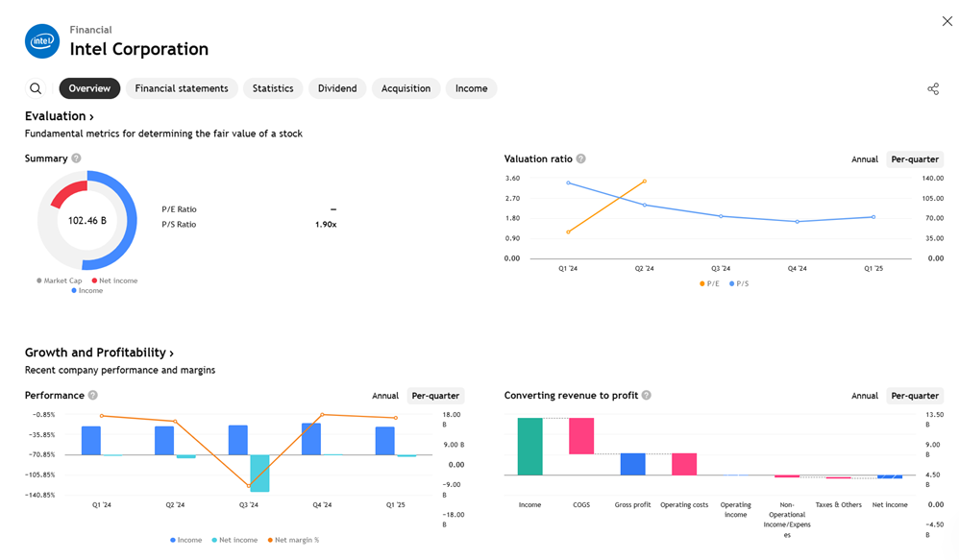Click the Q2 '24 P/E data point
The image size is (959, 560).
pos(645,182)
